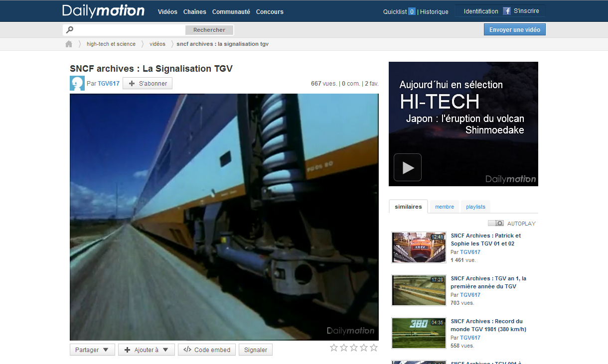Click the 'sncf archives : la signalisation tgv' breadcrumb
608x364 pixels.
tap(223, 44)
